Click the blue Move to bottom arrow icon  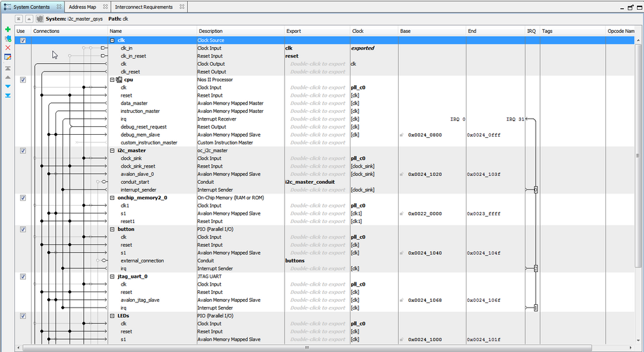point(7,95)
